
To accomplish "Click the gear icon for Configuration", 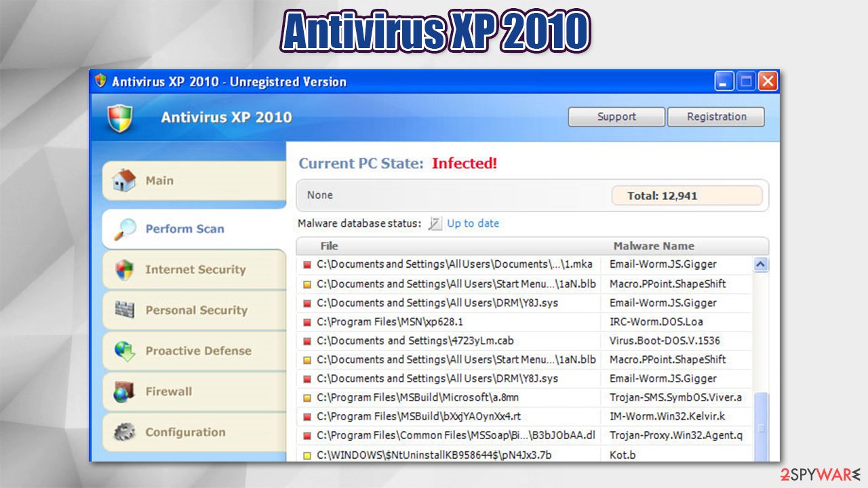I will pyautogui.click(x=124, y=432).
